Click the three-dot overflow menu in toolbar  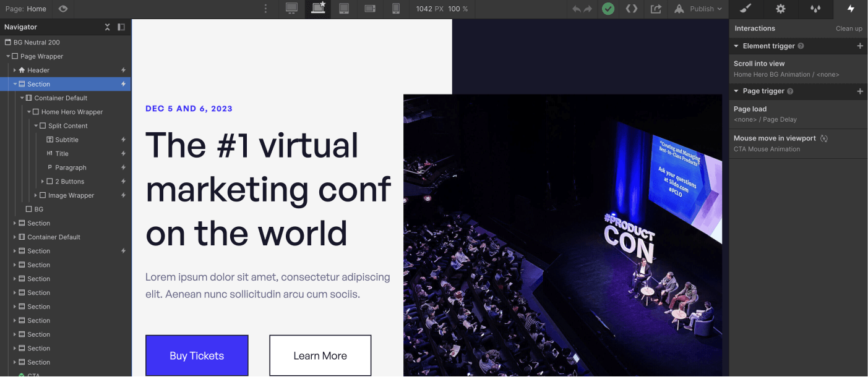(265, 9)
